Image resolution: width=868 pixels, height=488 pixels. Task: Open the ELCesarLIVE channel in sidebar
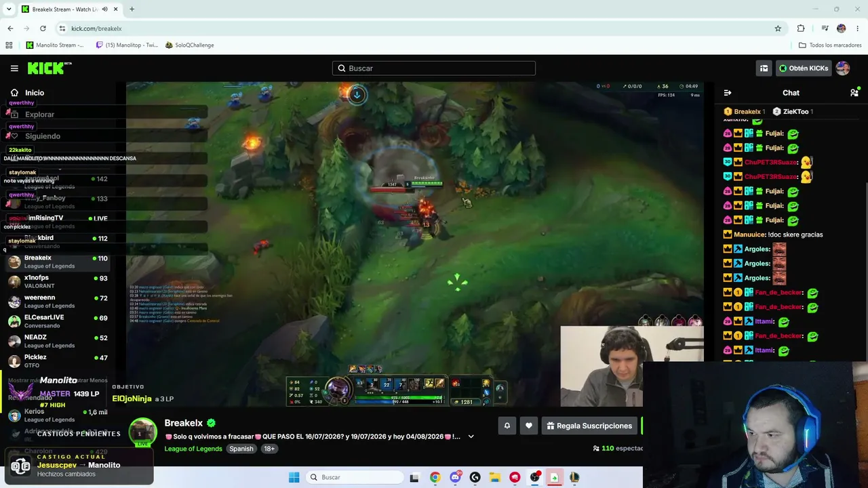coord(58,321)
